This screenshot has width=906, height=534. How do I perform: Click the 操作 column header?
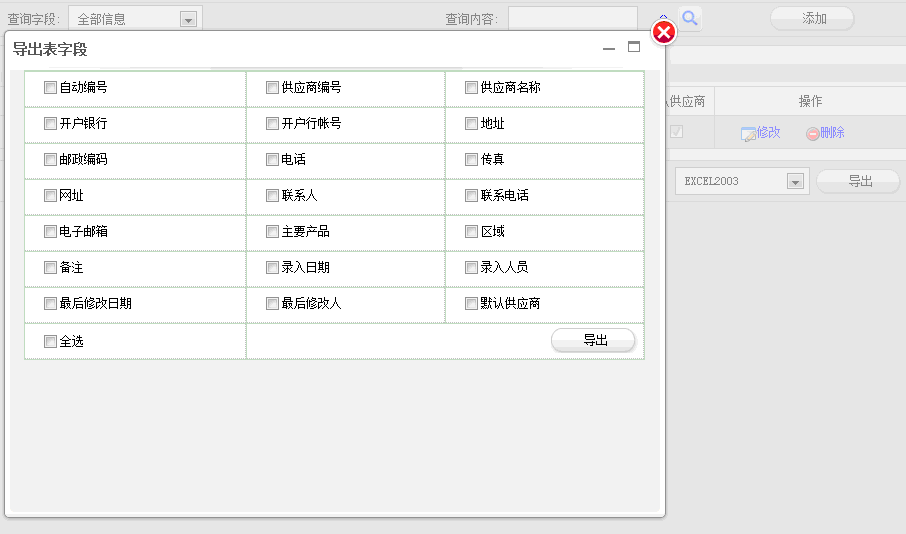[x=810, y=101]
